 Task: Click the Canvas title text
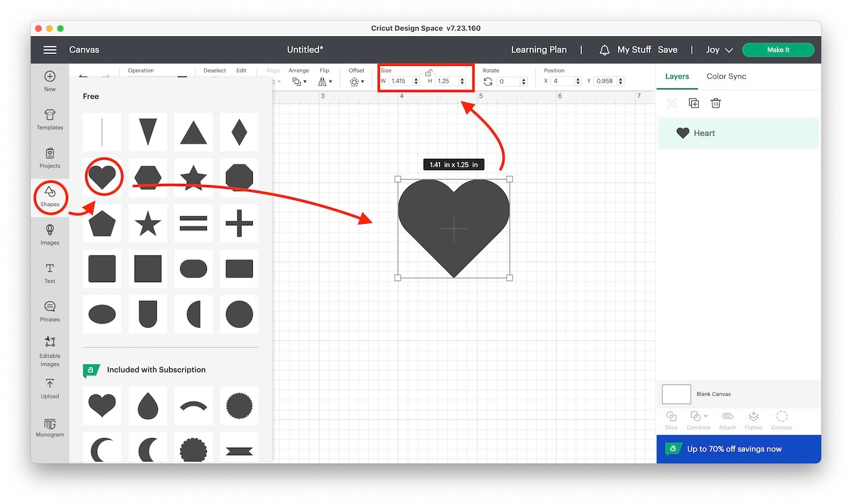(x=84, y=50)
